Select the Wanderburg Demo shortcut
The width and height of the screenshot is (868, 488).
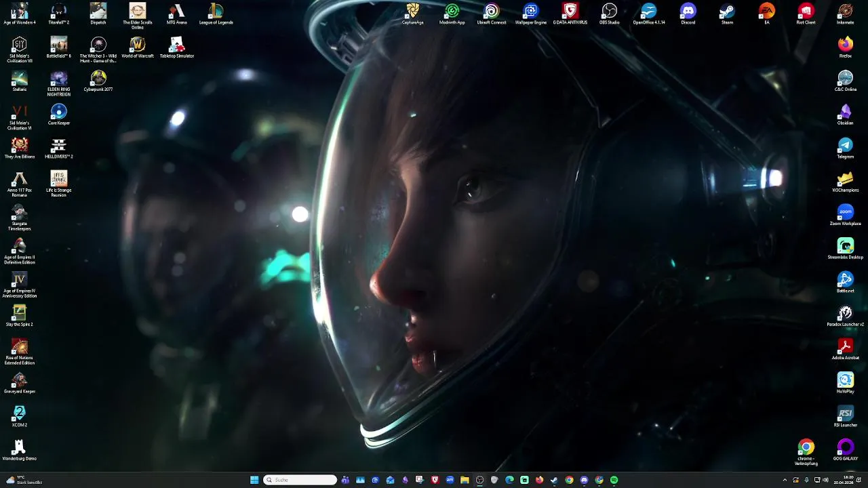pyautogui.click(x=20, y=450)
